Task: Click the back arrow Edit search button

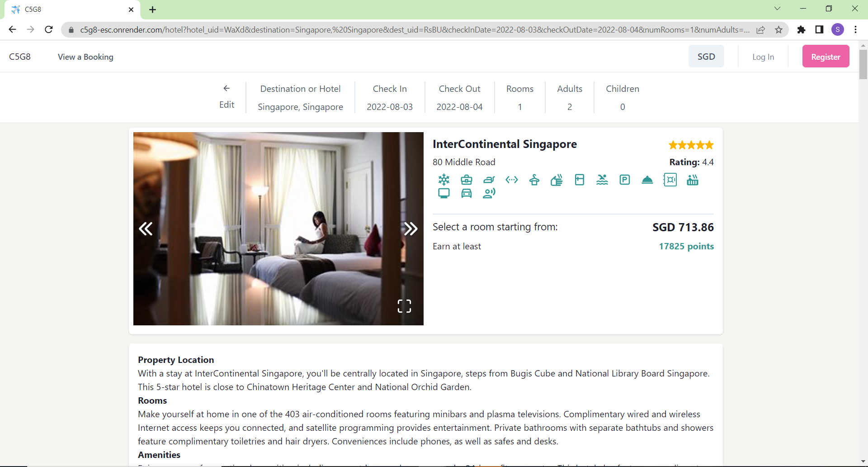Action: pos(226,97)
